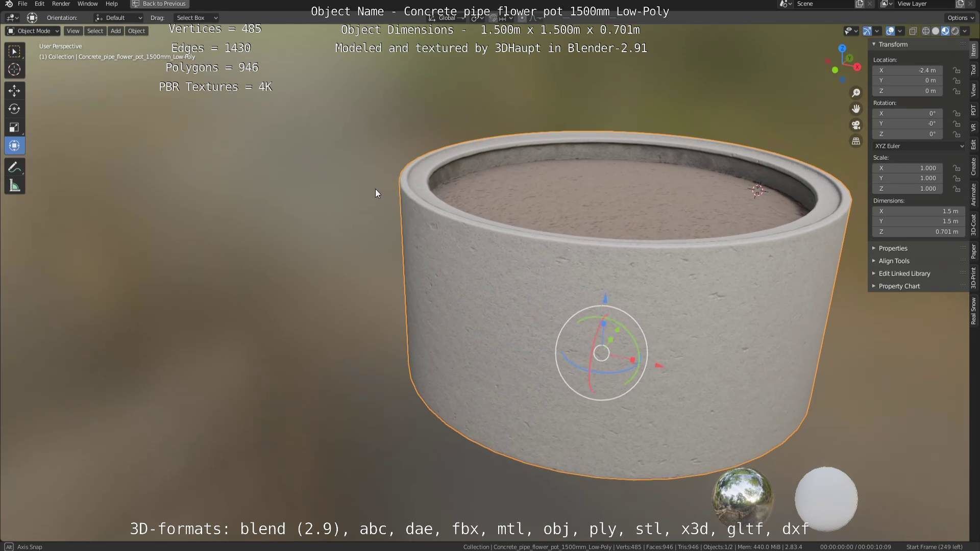Switch to the 3D-Print sidebar tab
The width and height of the screenshot is (980, 551).
point(973,277)
